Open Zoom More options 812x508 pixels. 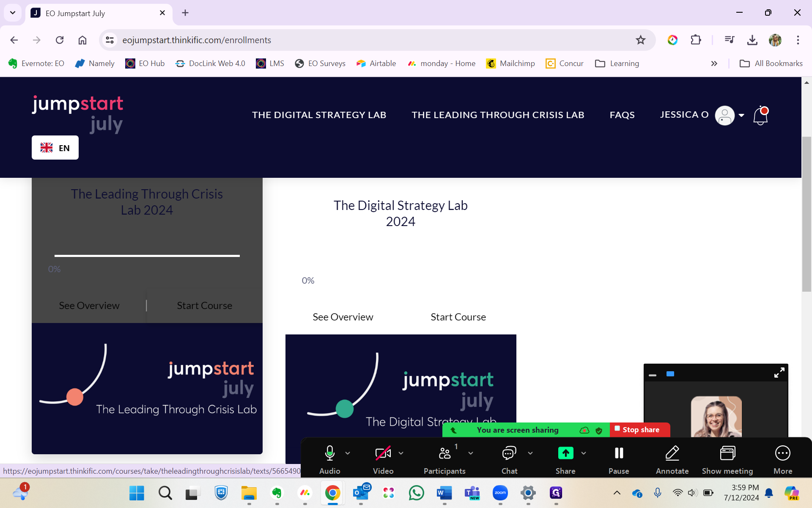(x=783, y=460)
